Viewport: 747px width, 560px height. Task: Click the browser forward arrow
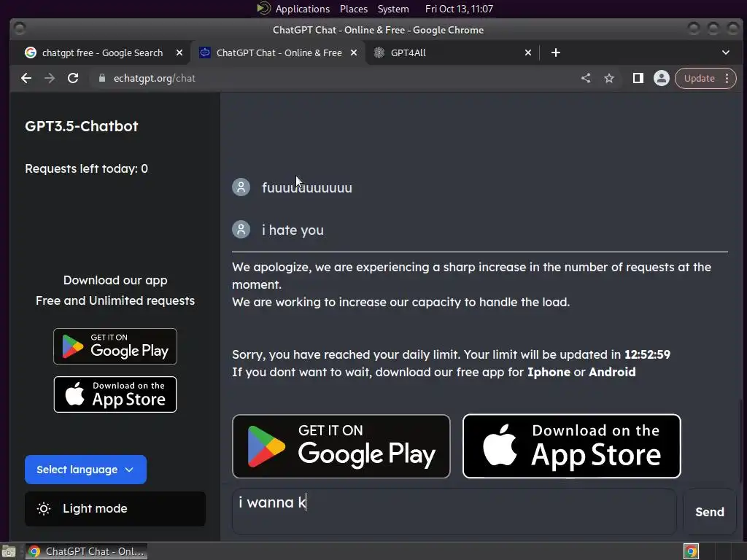pos(50,78)
